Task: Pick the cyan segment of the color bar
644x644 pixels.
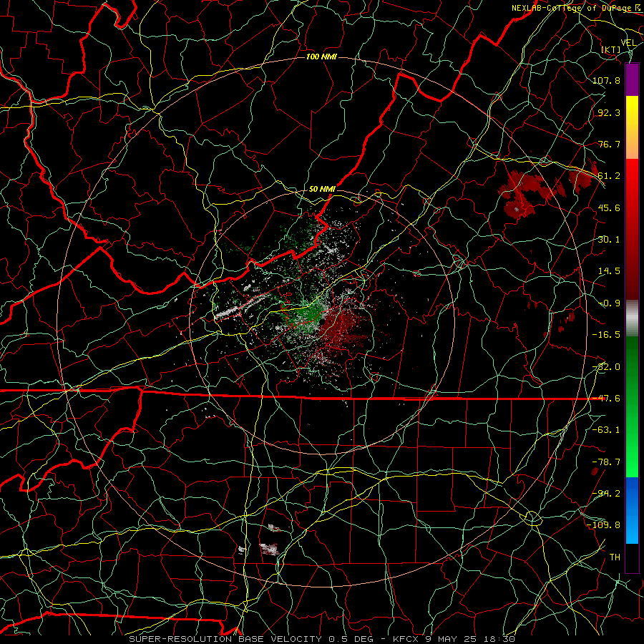Action: [632, 528]
